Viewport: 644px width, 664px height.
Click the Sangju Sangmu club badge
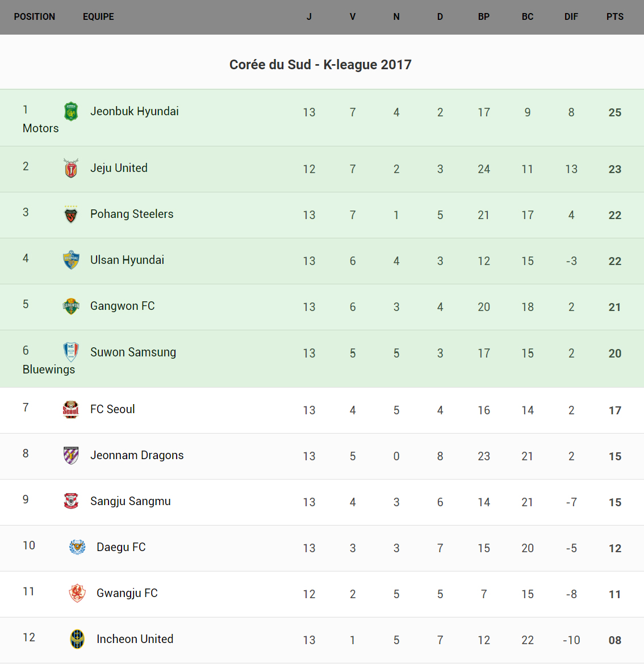(x=71, y=502)
